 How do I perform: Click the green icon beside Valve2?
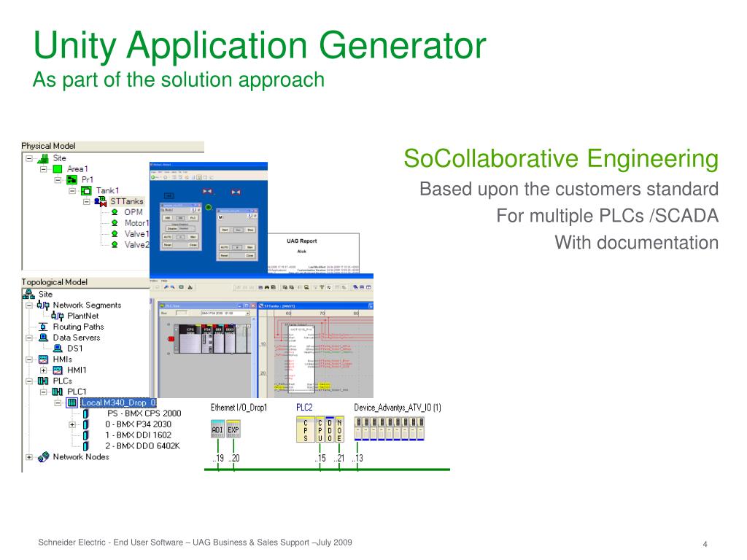[115, 245]
